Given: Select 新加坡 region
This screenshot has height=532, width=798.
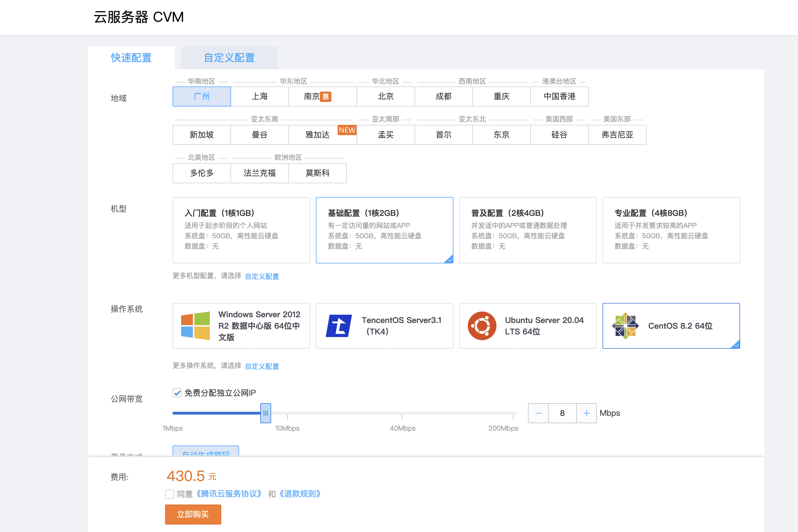Looking at the screenshot, I should (202, 135).
